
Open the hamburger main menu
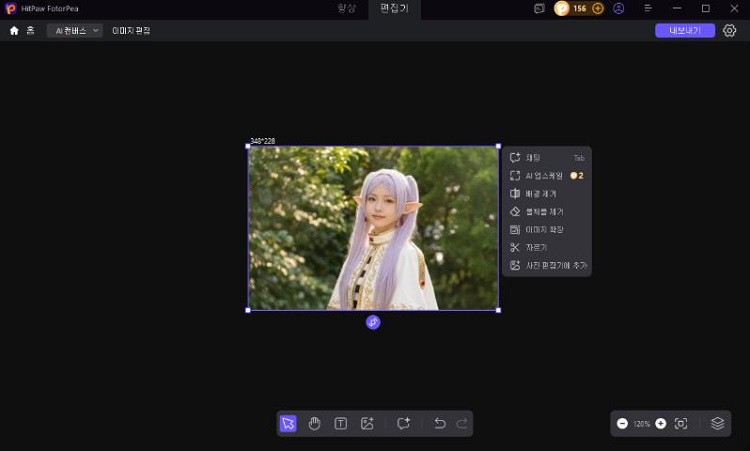tap(648, 9)
